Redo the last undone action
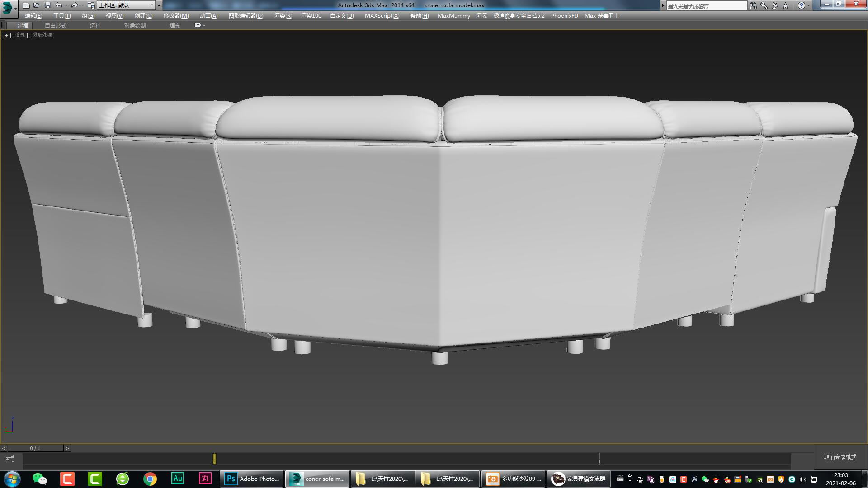868x488 pixels. coord(74,5)
